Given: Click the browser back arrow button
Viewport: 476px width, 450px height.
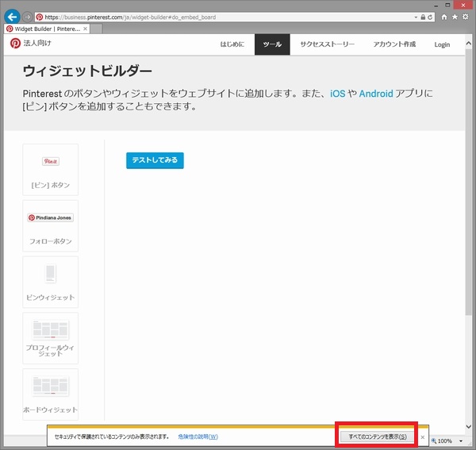Looking at the screenshot, I should click(13, 17).
